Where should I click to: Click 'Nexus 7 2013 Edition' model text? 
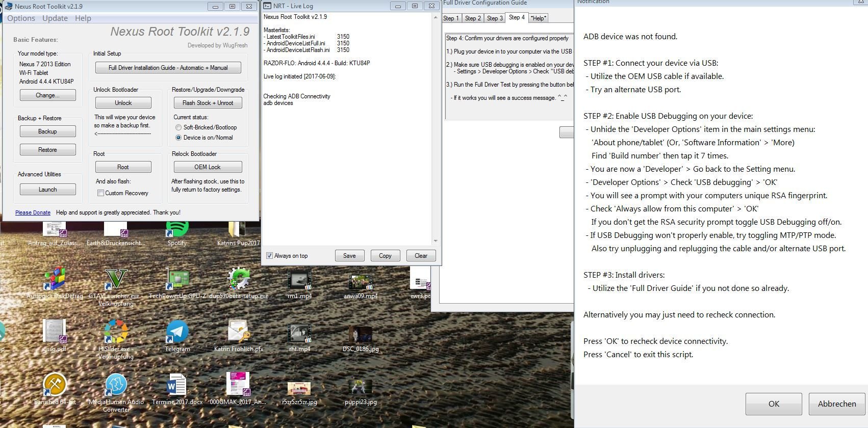pyautogui.click(x=45, y=64)
